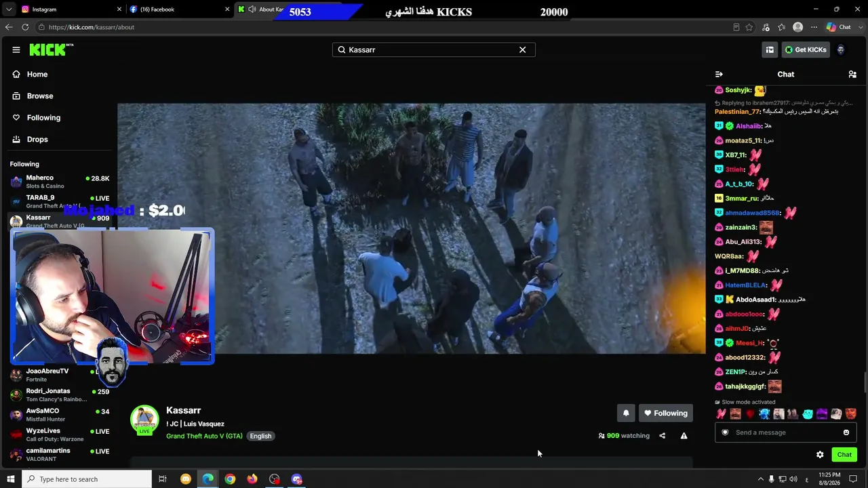Open browser Settings and more menu
Image resolution: width=868 pixels, height=488 pixels.
coord(814,27)
